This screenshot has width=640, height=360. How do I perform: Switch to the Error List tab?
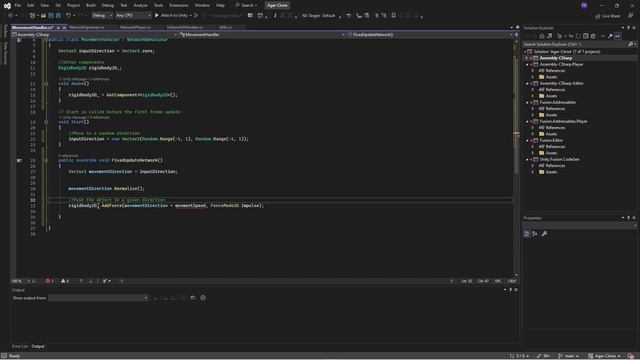(x=20, y=347)
